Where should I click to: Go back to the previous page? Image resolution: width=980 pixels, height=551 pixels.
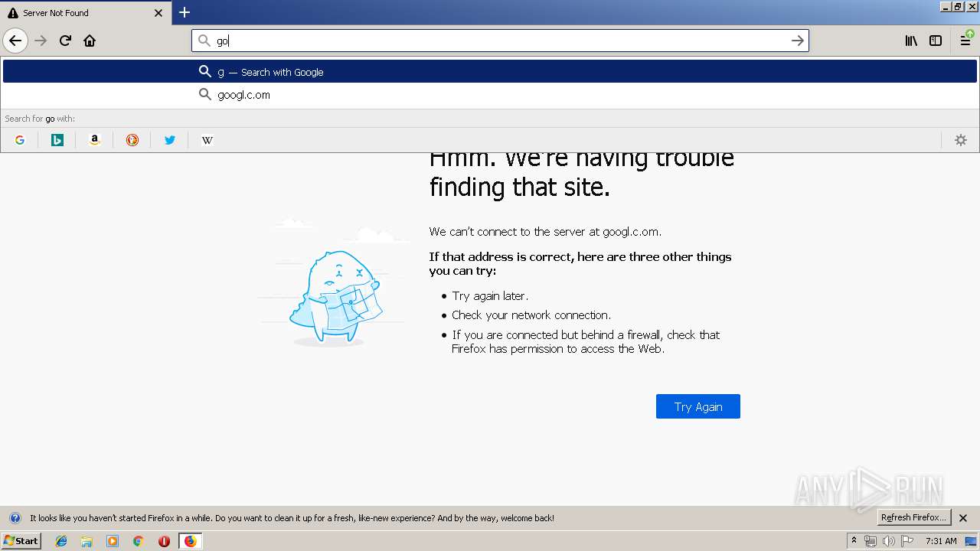(15, 41)
